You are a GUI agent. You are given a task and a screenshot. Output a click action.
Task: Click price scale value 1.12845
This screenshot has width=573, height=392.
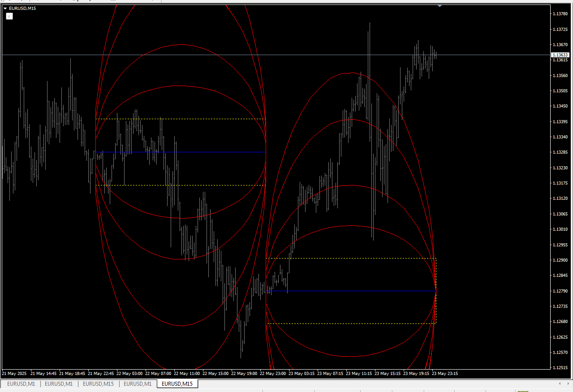560,275
